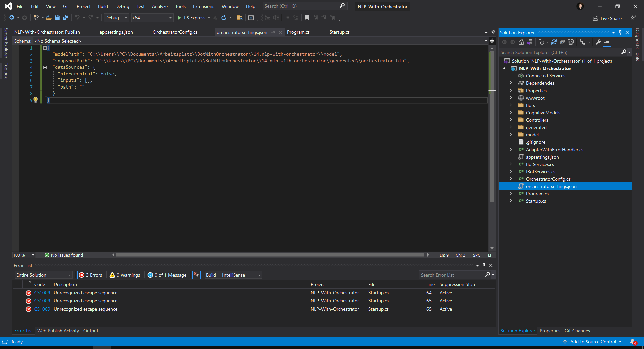Expand the Controllers folder
This screenshot has width=644, height=349.
[x=511, y=120]
